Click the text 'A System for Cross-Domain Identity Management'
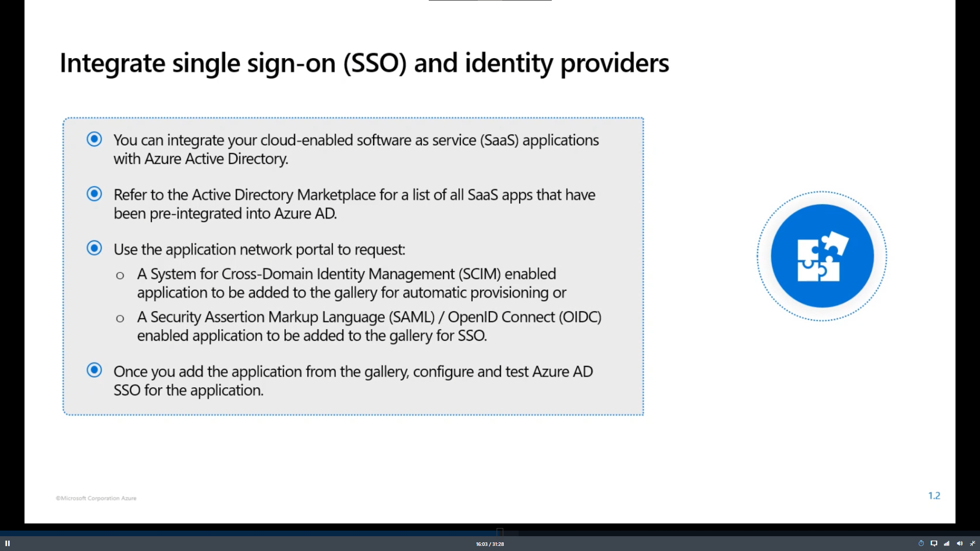The image size is (980, 551). point(296,274)
